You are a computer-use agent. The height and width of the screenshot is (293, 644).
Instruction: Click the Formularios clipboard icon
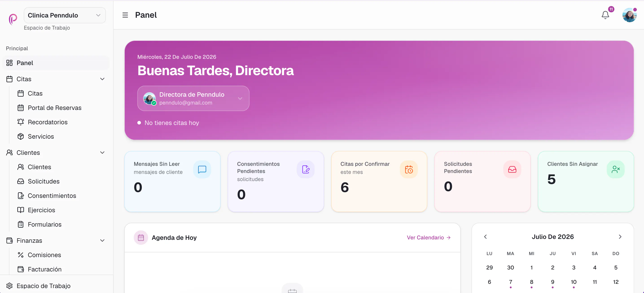[x=20, y=225]
